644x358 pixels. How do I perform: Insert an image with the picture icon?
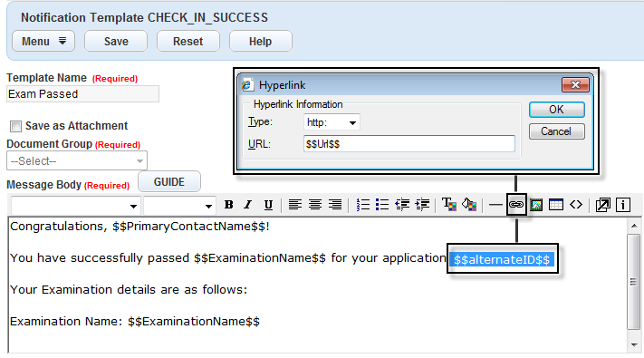(x=536, y=204)
